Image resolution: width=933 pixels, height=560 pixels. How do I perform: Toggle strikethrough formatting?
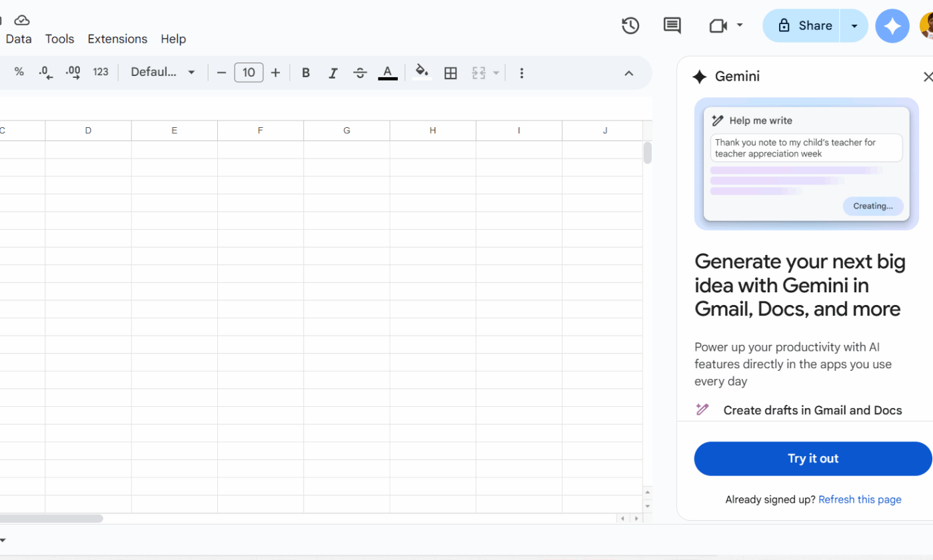(360, 72)
